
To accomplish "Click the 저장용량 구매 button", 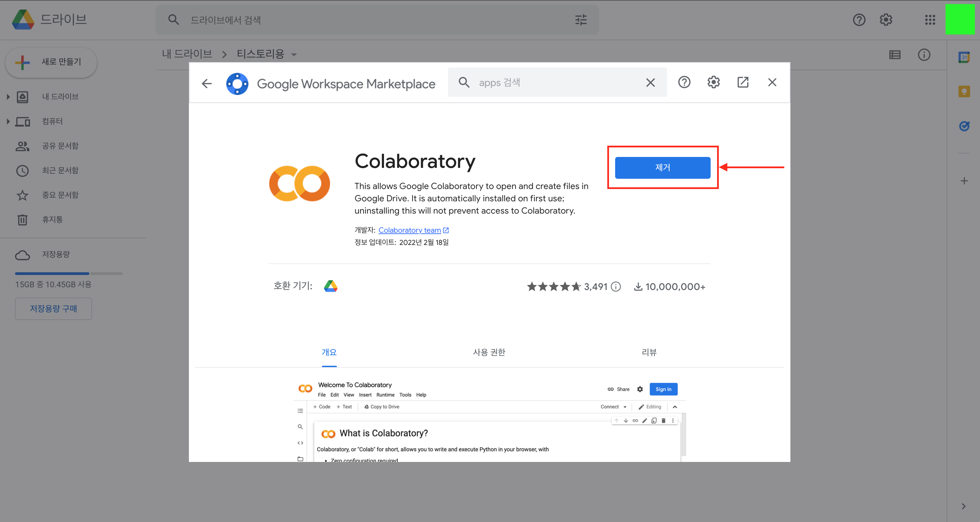I will coord(53,308).
